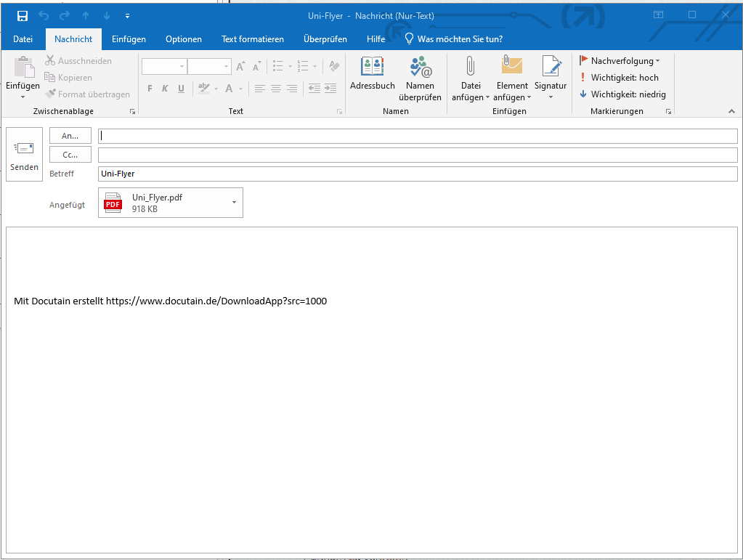Open the Adressbuch address book

(x=372, y=76)
